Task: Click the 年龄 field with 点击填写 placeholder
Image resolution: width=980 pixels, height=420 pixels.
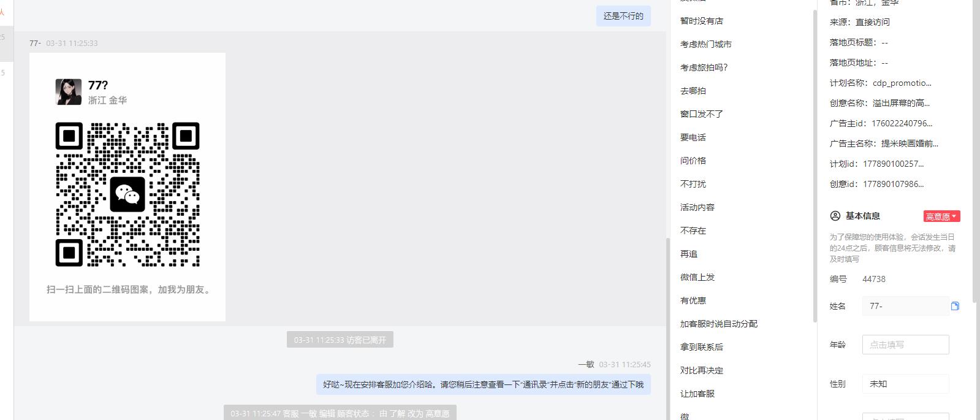Action: tap(905, 345)
